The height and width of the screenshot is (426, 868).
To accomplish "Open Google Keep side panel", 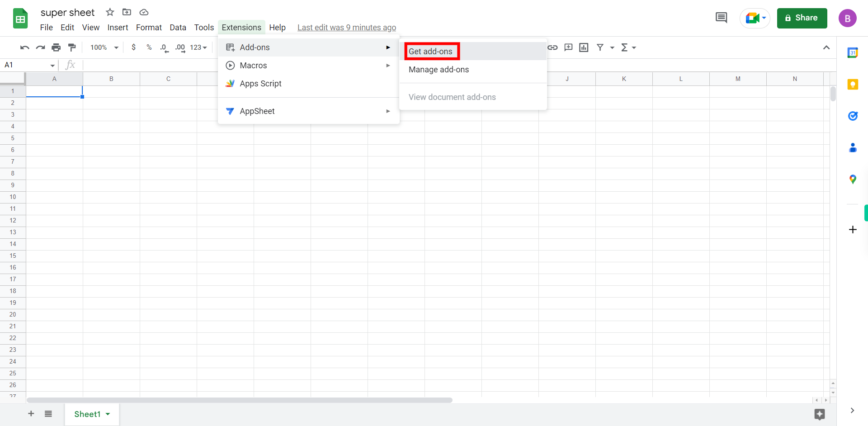I will 853,85.
